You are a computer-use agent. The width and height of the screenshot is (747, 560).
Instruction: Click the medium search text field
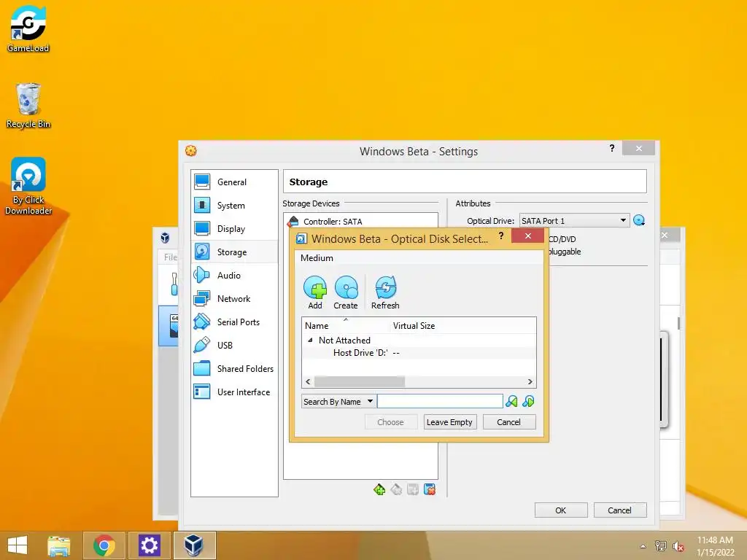click(440, 402)
